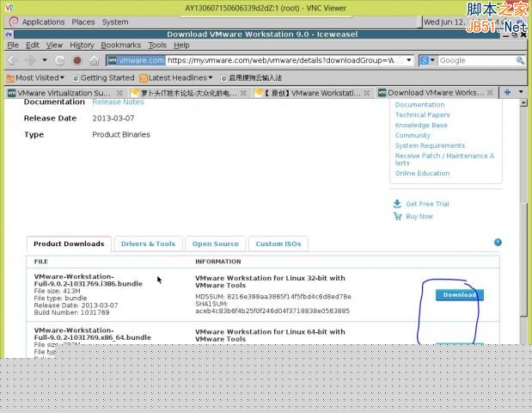Click the Most Visited folder icon
Screen dimensions: 532x413
tap(10, 78)
